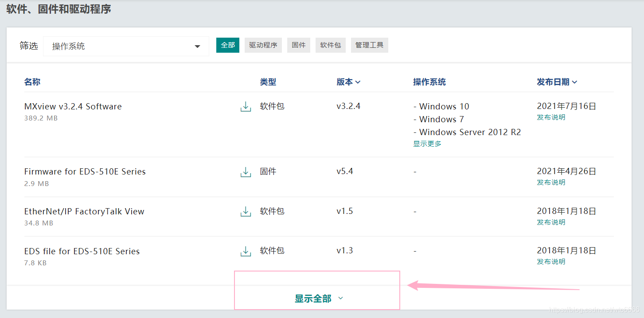644x318 pixels.
Task: Sort by 版本 column chevron
Action: pyautogui.click(x=358, y=82)
